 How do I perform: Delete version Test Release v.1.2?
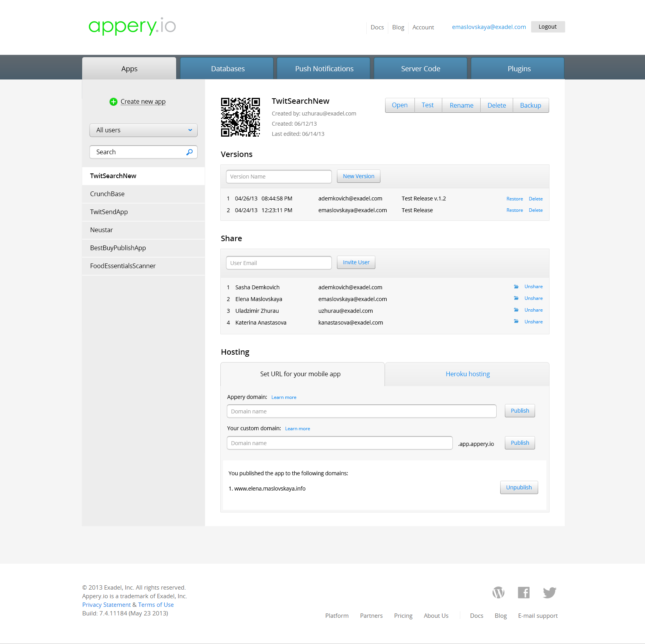click(536, 199)
